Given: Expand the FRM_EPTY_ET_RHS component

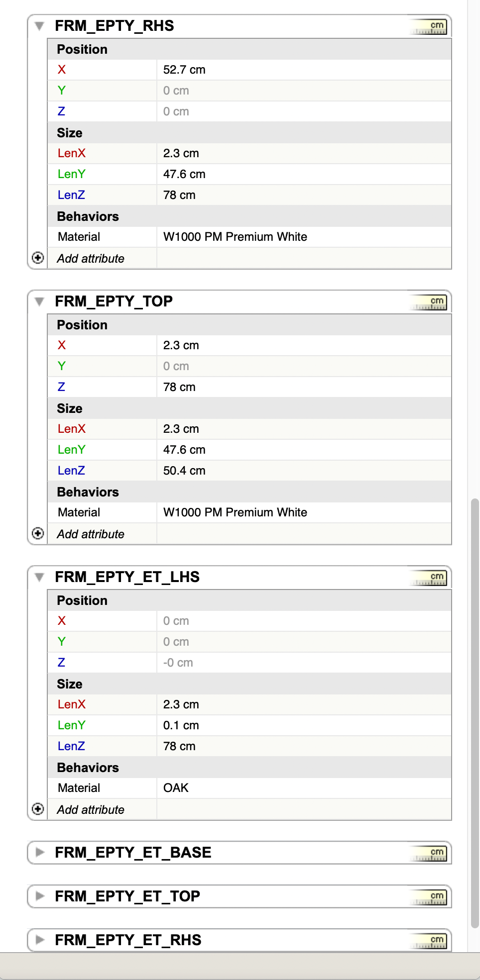Looking at the screenshot, I should (40, 940).
